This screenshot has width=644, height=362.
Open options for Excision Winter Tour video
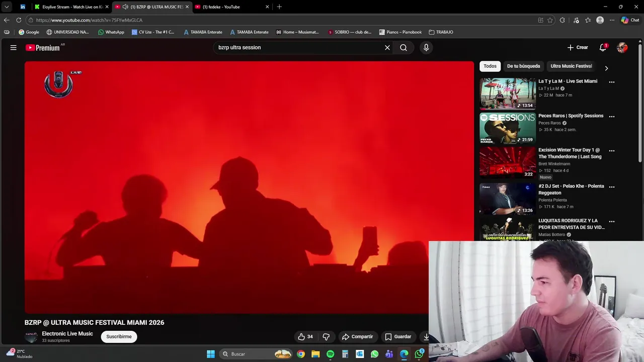[612, 150]
